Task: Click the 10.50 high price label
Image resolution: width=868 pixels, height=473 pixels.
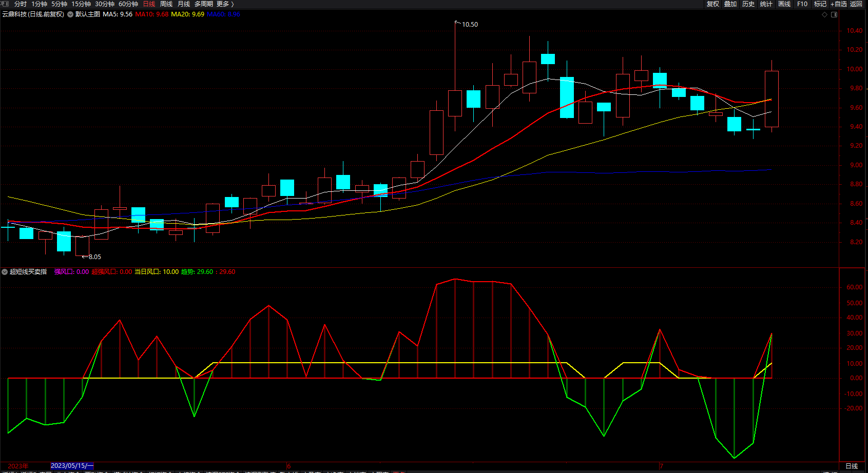Action: (470, 25)
